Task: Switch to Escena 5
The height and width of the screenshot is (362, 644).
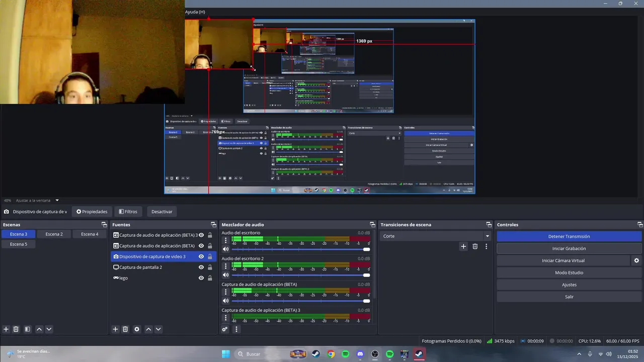Action: click(18, 244)
